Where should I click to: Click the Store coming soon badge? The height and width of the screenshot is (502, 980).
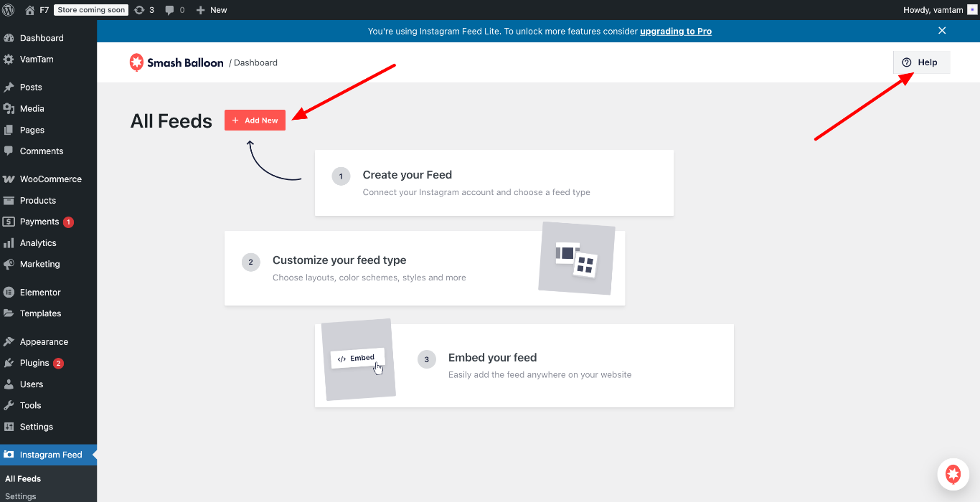[91, 10]
